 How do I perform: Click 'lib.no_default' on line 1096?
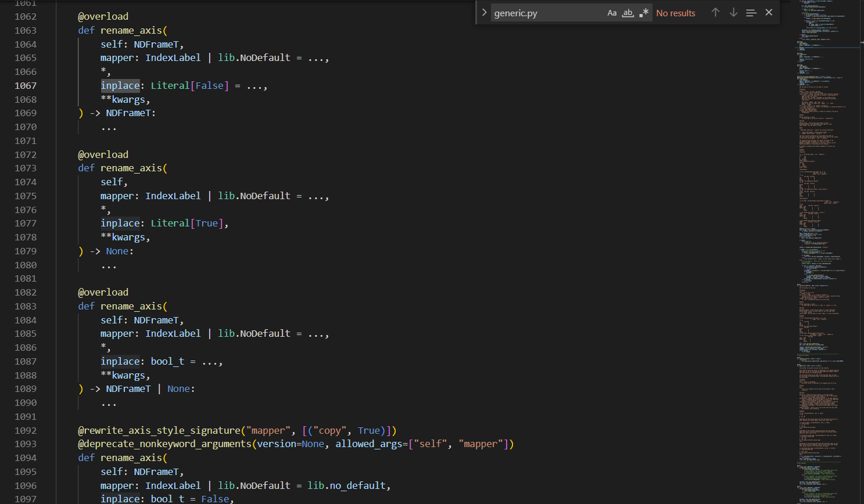click(x=346, y=485)
